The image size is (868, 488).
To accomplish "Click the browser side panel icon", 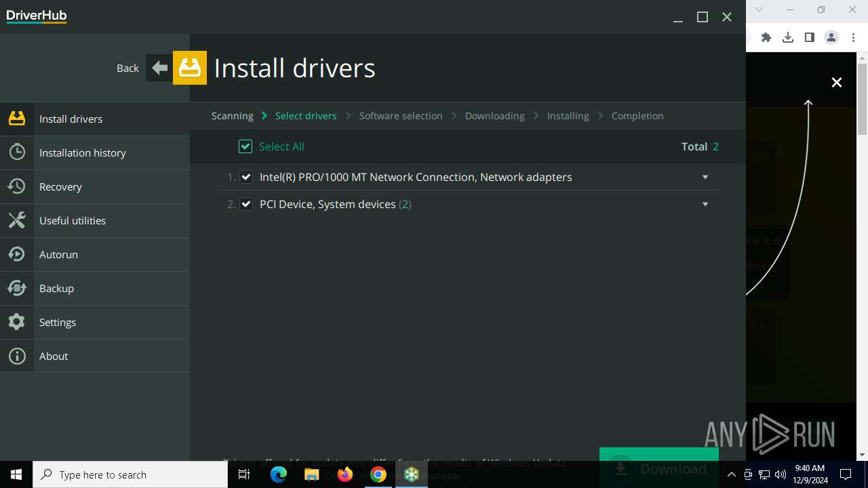I will pyautogui.click(x=810, y=37).
